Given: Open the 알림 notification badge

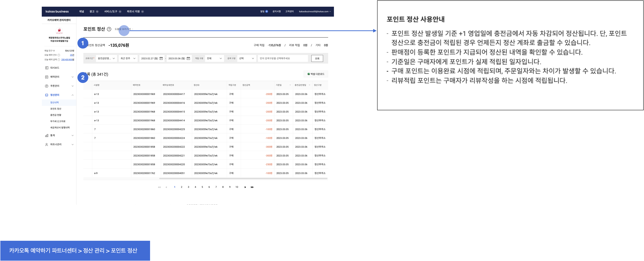Looking at the screenshot, I should point(266,12).
